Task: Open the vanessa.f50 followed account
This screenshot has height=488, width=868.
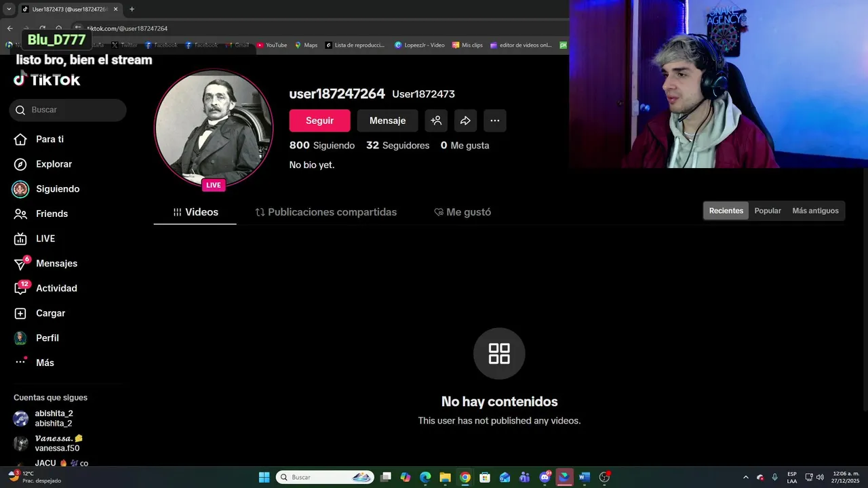Action: (x=57, y=443)
